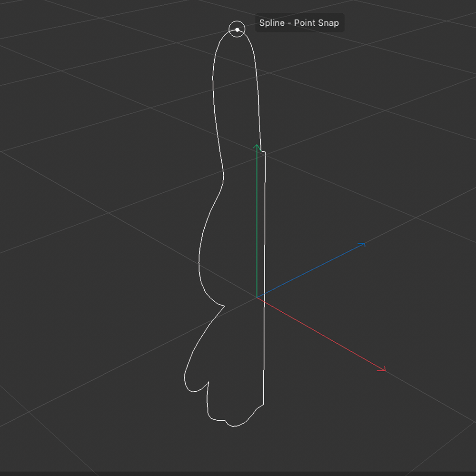Click the tip of the green arrowhead
476x476 pixels.
click(256, 143)
